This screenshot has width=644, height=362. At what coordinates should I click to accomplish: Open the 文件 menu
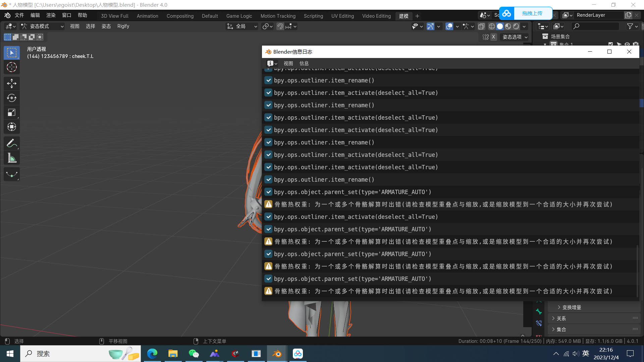click(19, 15)
